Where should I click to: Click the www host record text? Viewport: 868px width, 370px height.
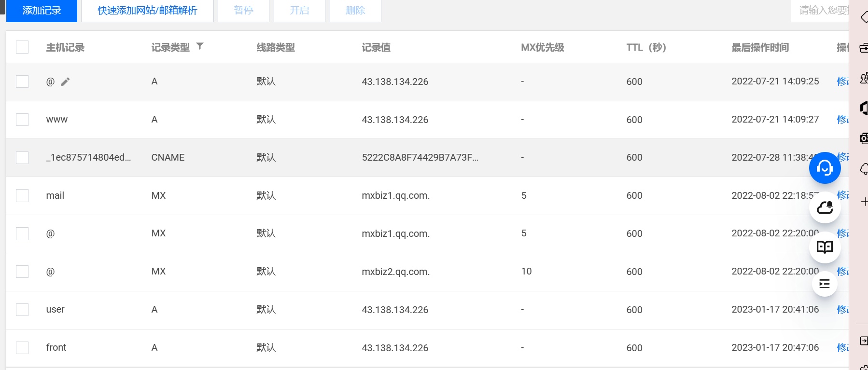click(x=57, y=120)
